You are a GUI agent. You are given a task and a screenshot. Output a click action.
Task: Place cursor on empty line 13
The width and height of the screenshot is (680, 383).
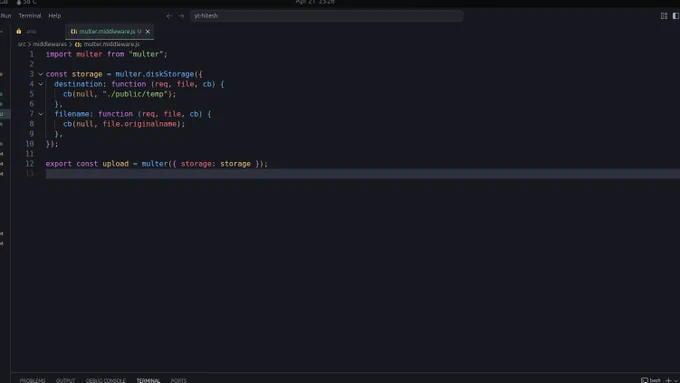click(363, 174)
